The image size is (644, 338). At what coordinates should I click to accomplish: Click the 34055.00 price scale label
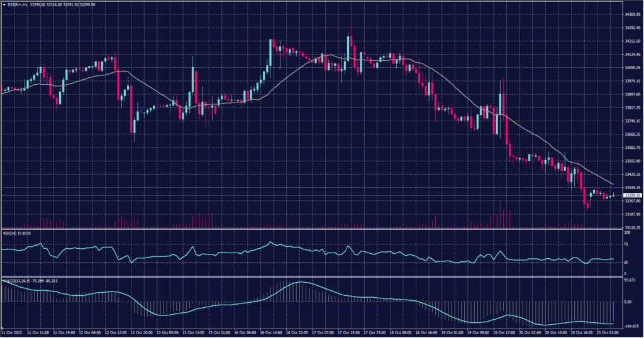(632, 68)
